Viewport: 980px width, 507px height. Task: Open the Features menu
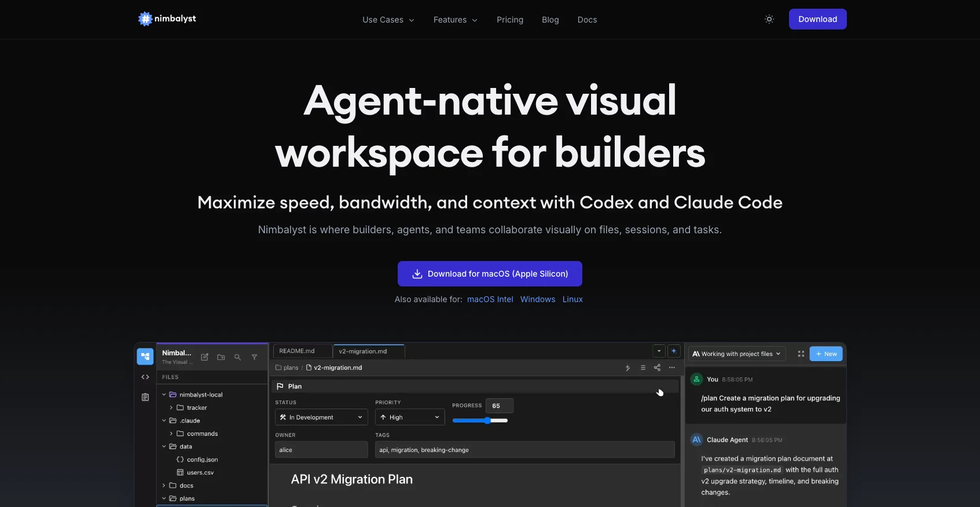click(456, 20)
